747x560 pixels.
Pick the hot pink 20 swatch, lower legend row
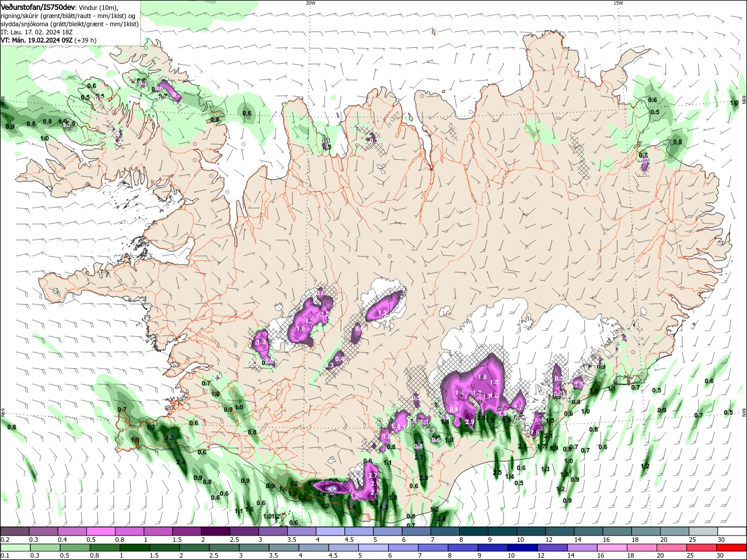coord(672,548)
